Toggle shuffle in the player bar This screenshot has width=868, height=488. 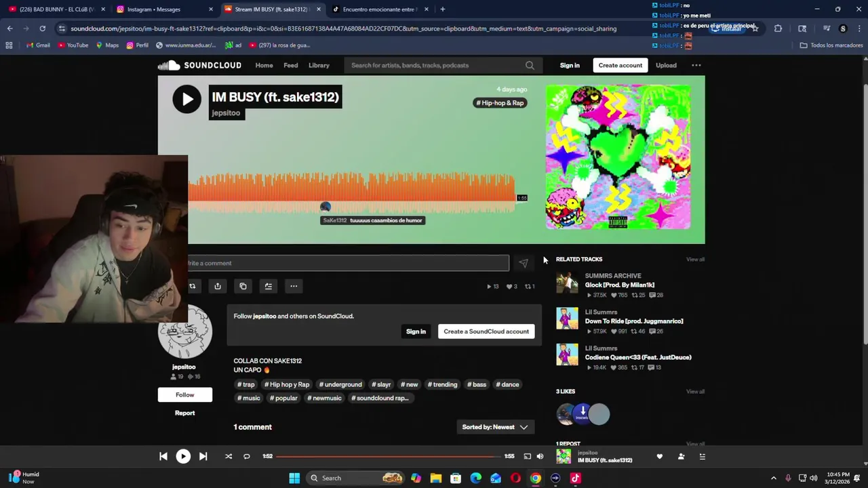229,456
